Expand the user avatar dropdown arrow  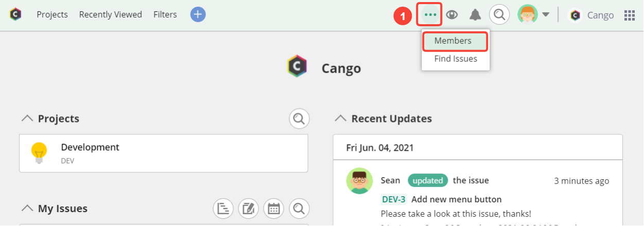click(546, 15)
